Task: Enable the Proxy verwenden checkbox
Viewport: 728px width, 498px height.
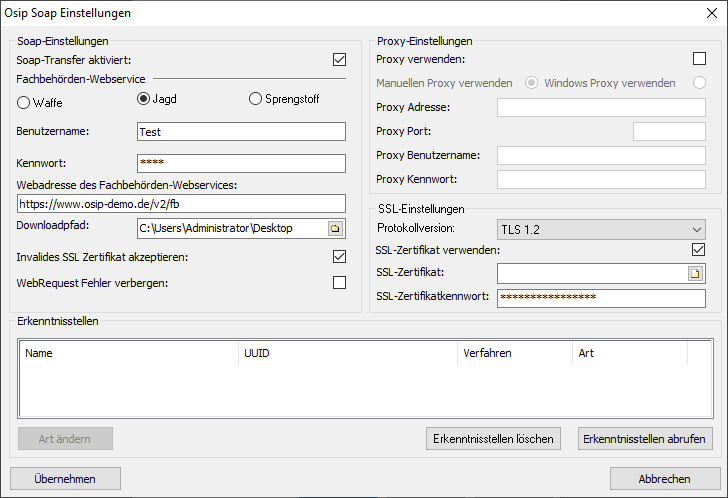Action: coord(699,59)
